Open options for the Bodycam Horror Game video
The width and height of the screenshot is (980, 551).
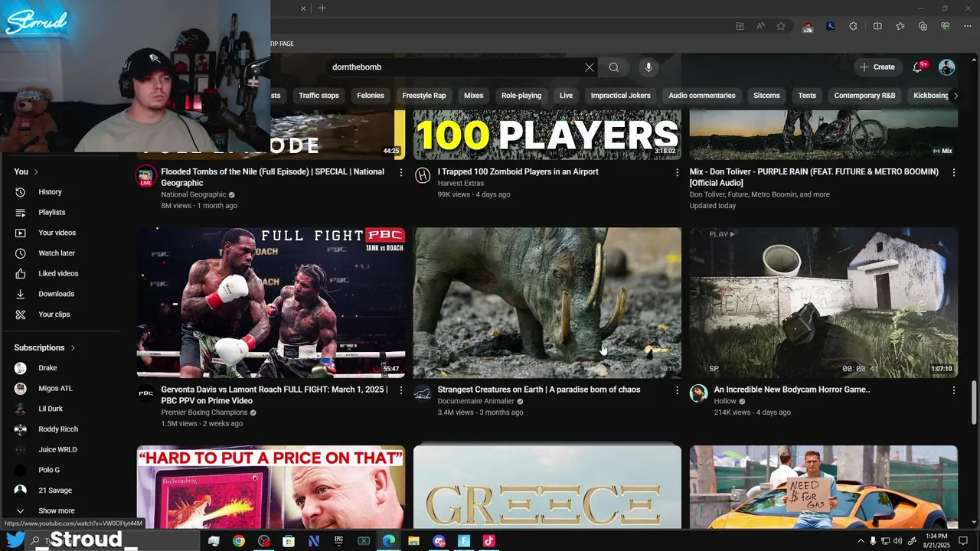[x=953, y=390]
